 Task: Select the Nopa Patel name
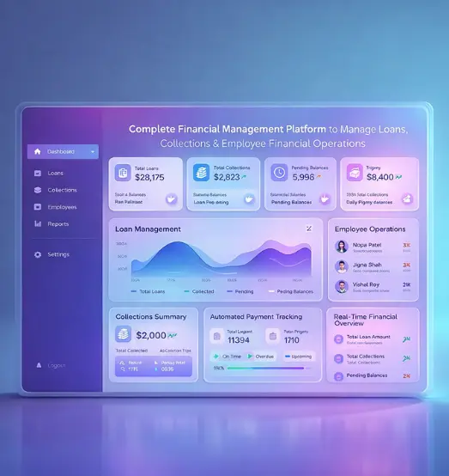point(367,245)
